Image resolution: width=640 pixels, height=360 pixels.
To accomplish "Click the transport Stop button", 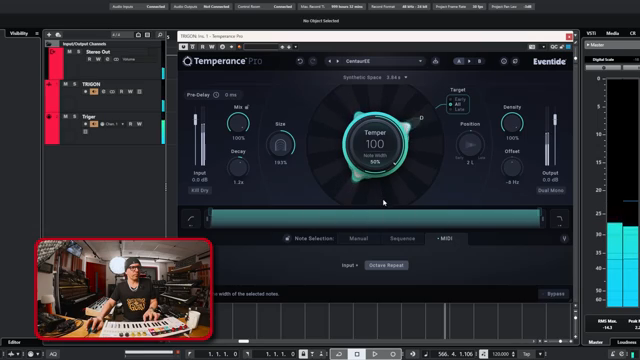I will pyautogui.click(x=357, y=354).
